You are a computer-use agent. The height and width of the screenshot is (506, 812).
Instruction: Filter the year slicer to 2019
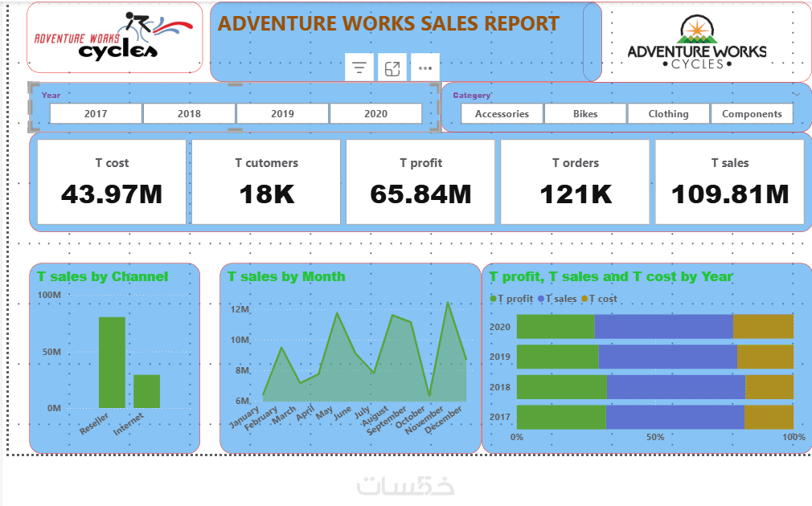pos(282,114)
